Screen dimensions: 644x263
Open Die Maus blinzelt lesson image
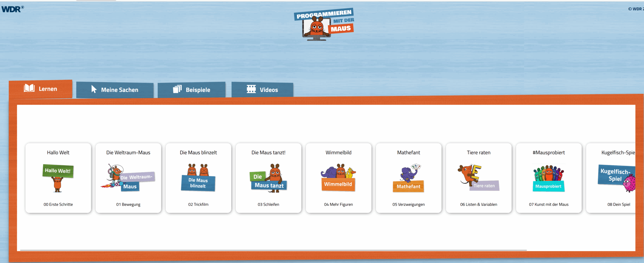[x=198, y=178]
